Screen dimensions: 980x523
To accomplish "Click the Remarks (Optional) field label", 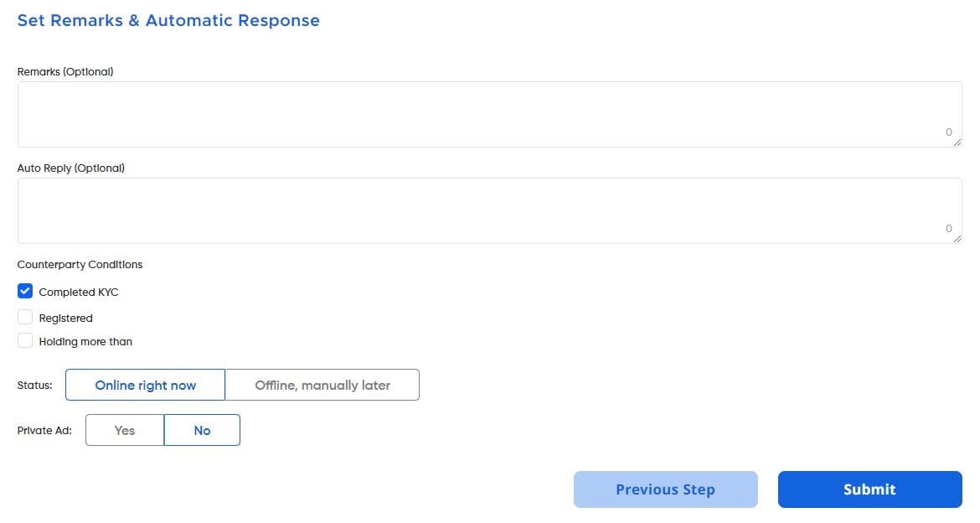I will pos(65,72).
